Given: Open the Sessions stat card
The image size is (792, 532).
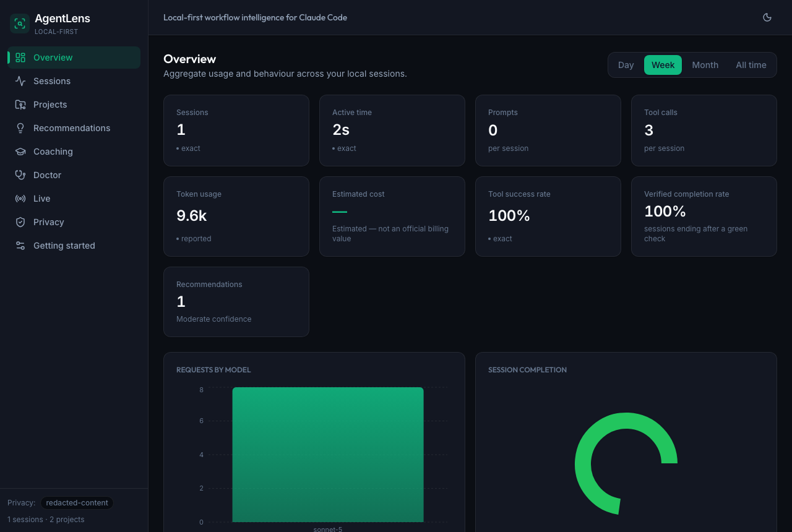Looking at the screenshot, I should pyautogui.click(x=236, y=131).
